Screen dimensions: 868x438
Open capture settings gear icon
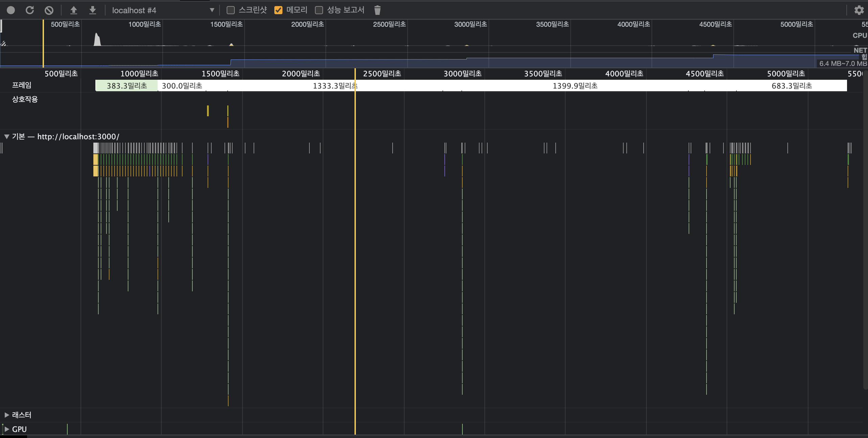[x=859, y=10]
